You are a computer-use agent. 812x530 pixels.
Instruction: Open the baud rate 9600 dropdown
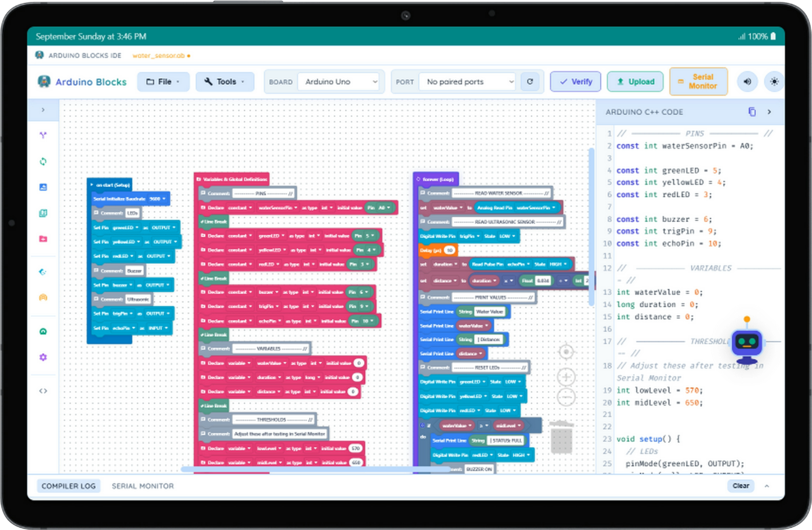157,199
